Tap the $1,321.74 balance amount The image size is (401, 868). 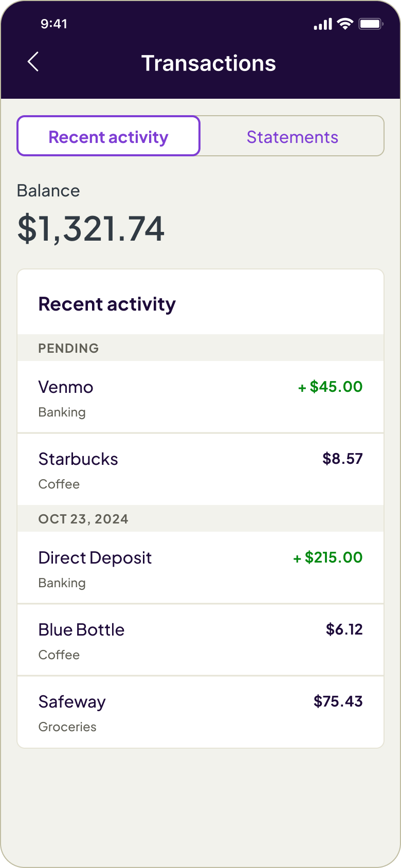[91, 228]
